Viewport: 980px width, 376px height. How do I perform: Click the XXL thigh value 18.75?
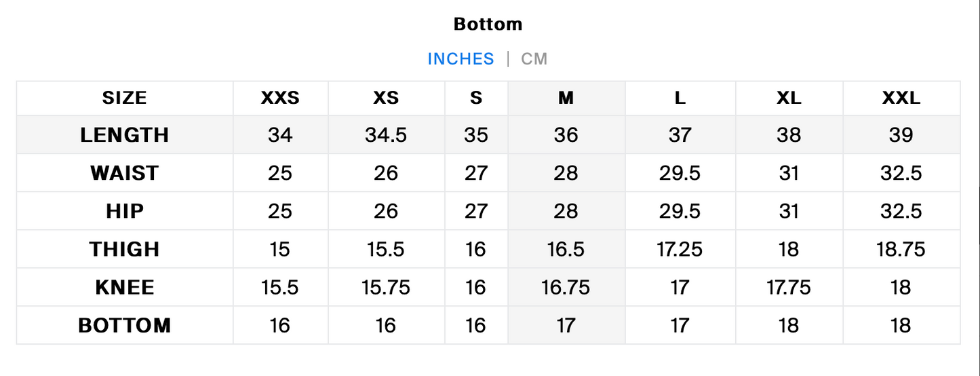click(901, 249)
